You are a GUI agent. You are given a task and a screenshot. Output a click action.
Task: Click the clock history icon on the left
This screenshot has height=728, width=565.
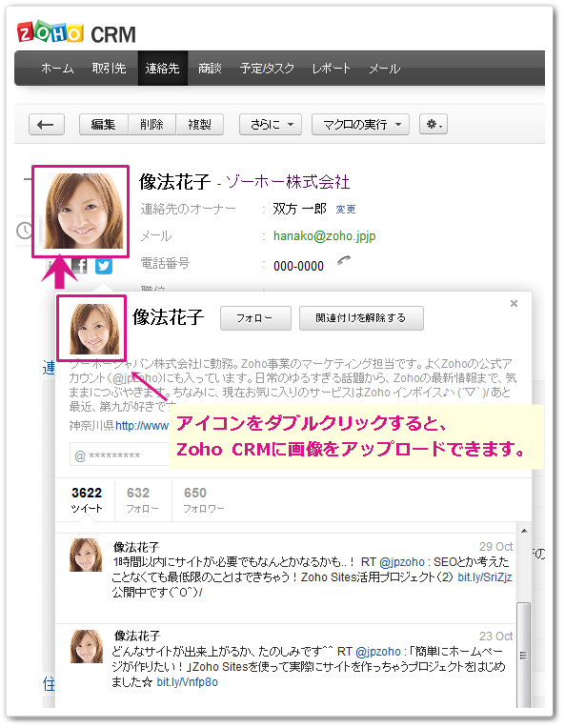point(24,230)
